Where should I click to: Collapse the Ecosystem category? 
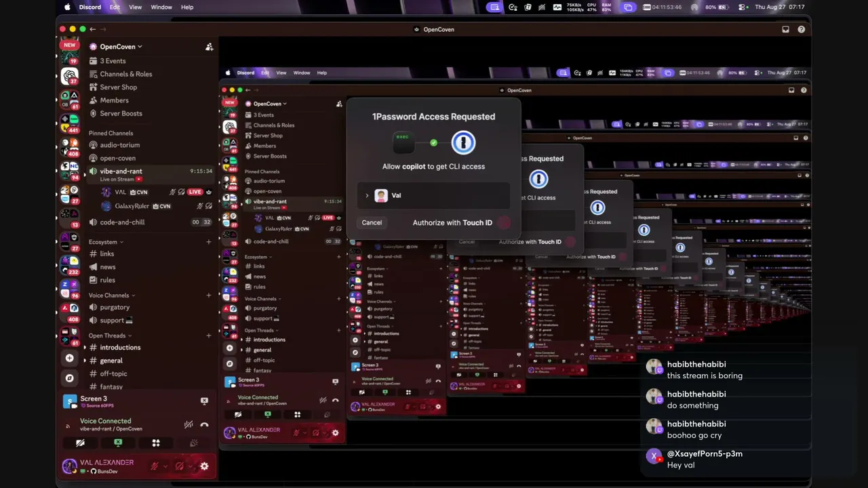(x=106, y=242)
